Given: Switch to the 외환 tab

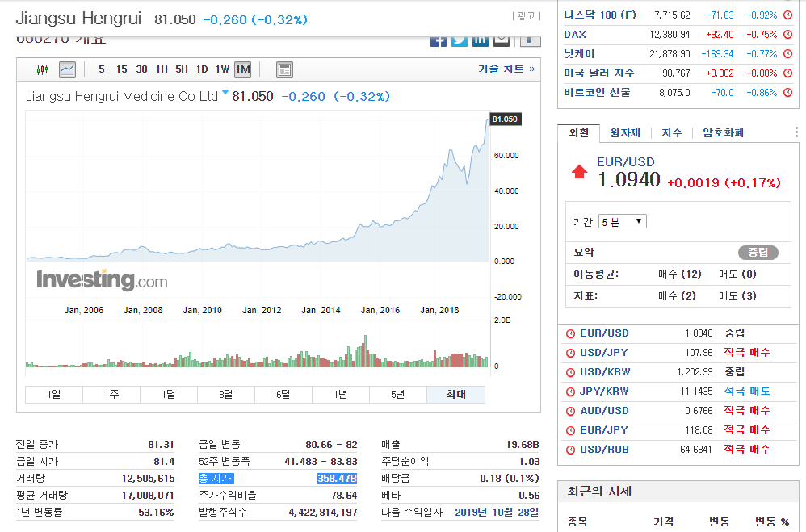Looking at the screenshot, I should [x=579, y=132].
